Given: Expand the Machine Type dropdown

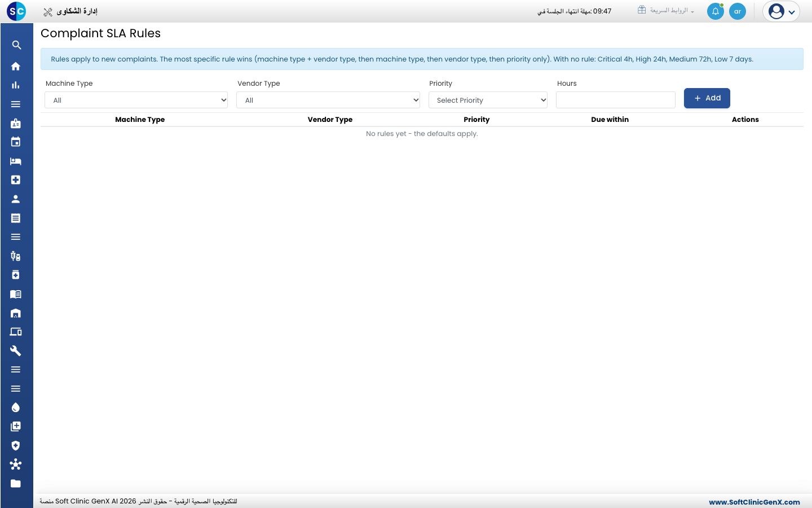Looking at the screenshot, I should (x=136, y=100).
